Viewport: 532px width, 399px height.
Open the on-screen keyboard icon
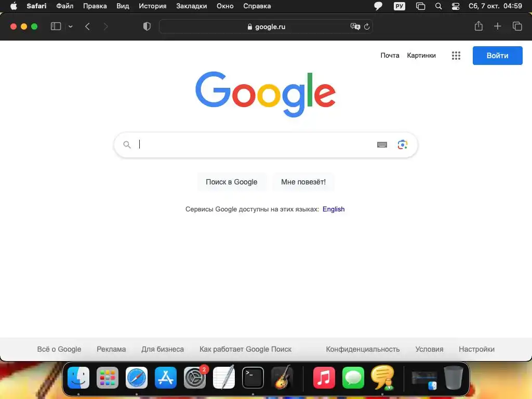pos(382,144)
